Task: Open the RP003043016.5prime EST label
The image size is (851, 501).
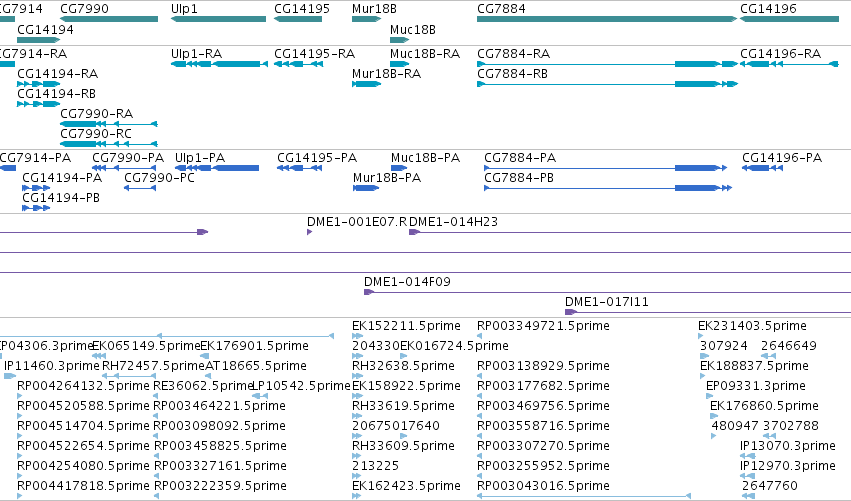Action: point(543,487)
